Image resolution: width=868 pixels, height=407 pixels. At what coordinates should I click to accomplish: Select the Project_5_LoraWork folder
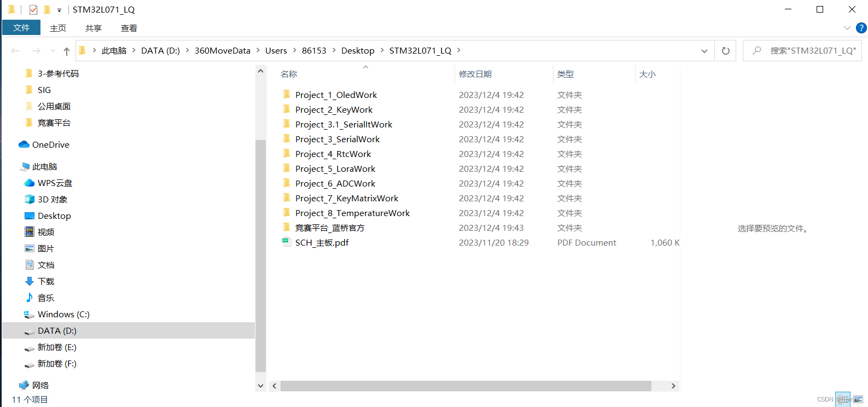pyautogui.click(x=335, y=168)
